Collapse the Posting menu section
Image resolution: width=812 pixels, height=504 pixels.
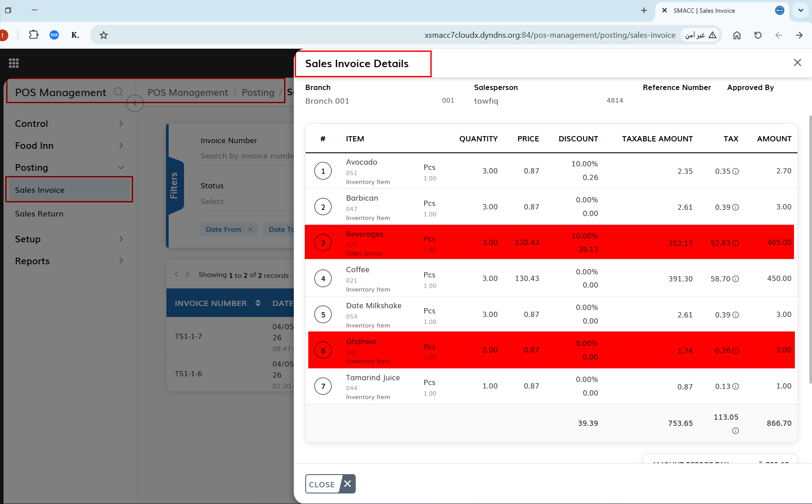[69, 168]
